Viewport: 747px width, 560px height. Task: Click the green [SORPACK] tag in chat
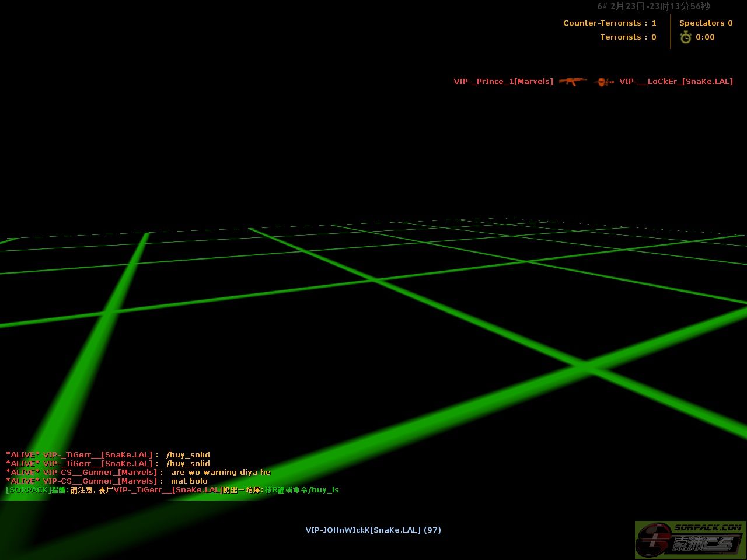coord(28,490)
